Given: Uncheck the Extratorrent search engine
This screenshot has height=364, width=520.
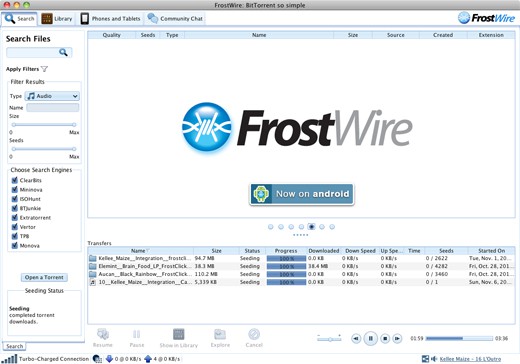Looking at the screenshot, I should tap(14, 218).
